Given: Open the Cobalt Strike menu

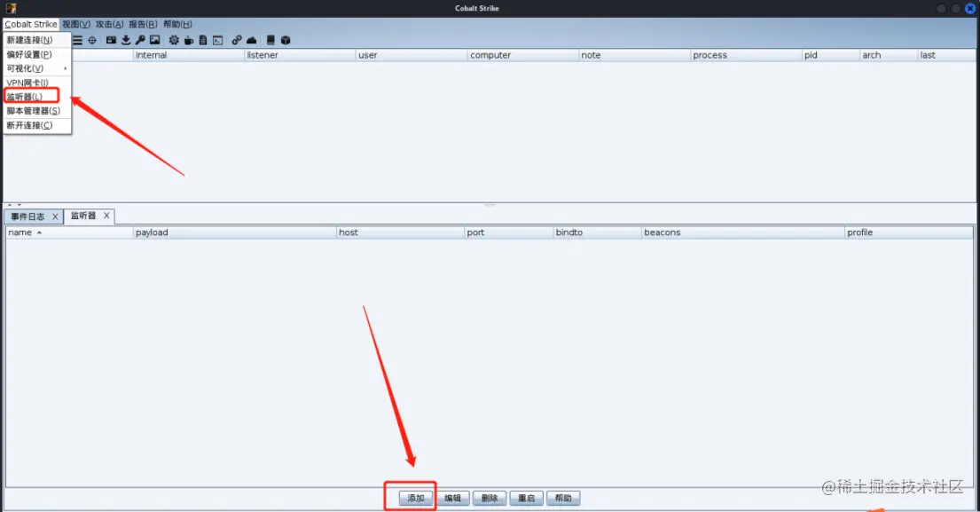Looking at the screenshot, I should point(31,24).
